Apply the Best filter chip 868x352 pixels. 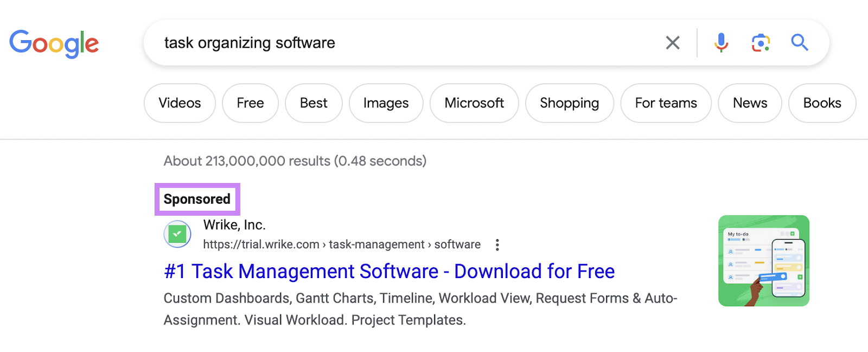(x=314, y=103)
